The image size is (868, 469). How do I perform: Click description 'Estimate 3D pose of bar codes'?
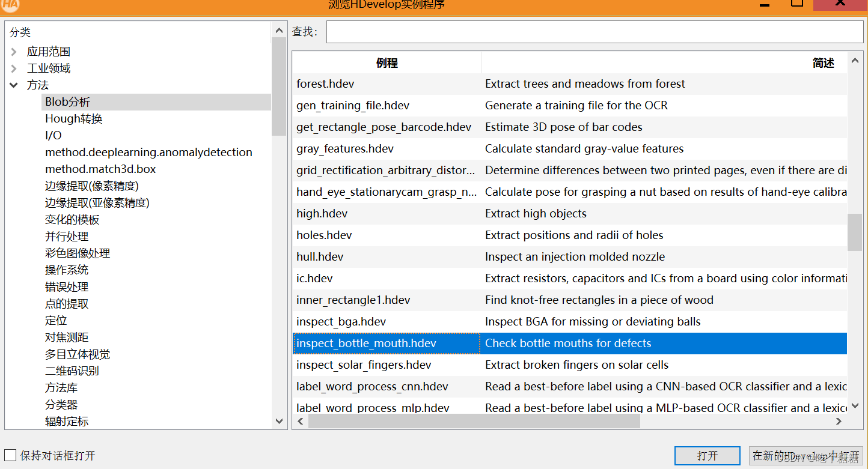pyautogui.click(x=564, y=127)
